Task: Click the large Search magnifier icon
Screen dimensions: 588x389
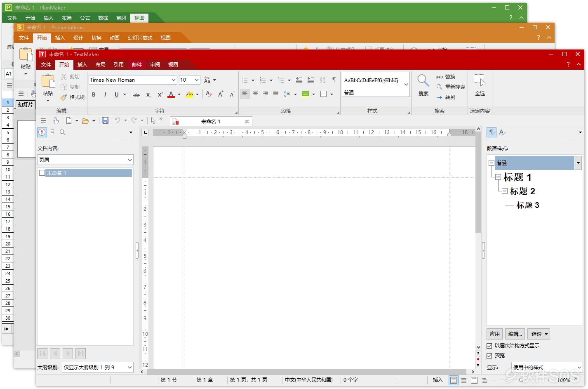Action: point(423,80)
